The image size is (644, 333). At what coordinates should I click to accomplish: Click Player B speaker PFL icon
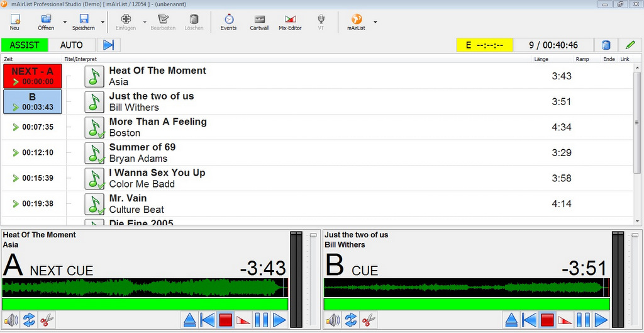coord(333,319)
